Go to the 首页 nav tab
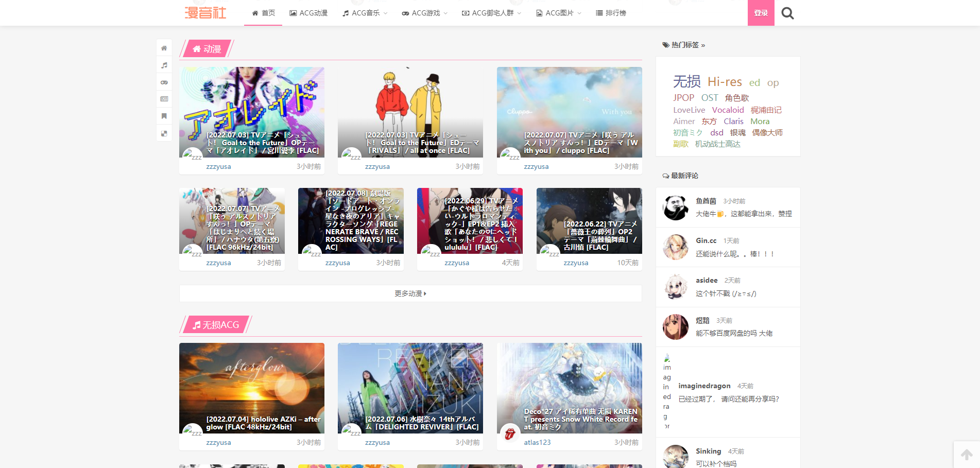This screenshot has width=980, height=468. click(x=263, y=13)
